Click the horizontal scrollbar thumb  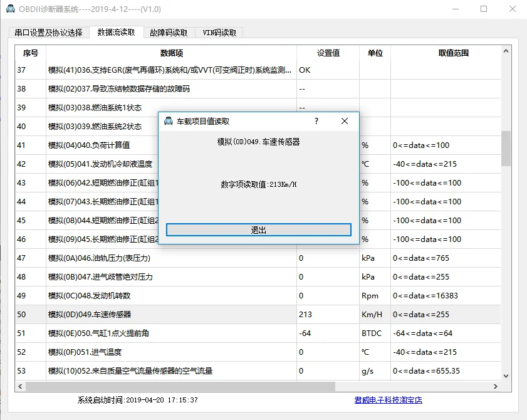(180, 386)
